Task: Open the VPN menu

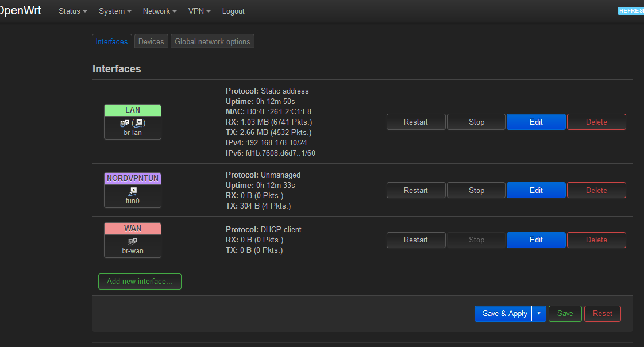Action: (x=199, y=11)
